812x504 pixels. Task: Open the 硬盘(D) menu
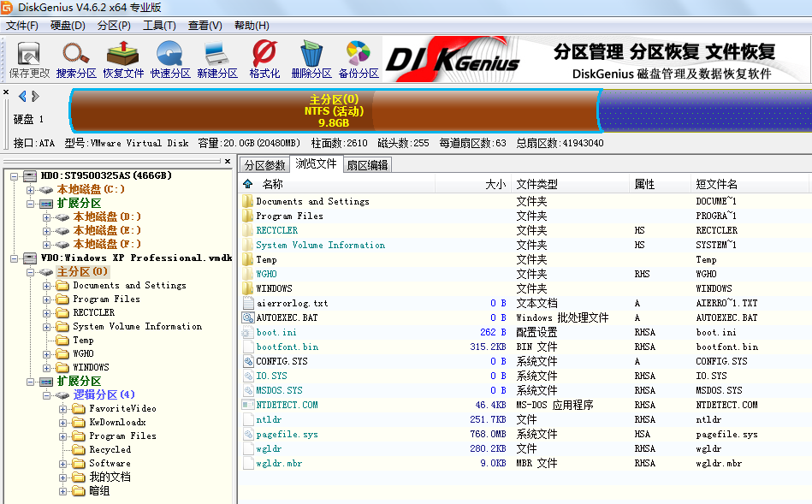(68, 26)
